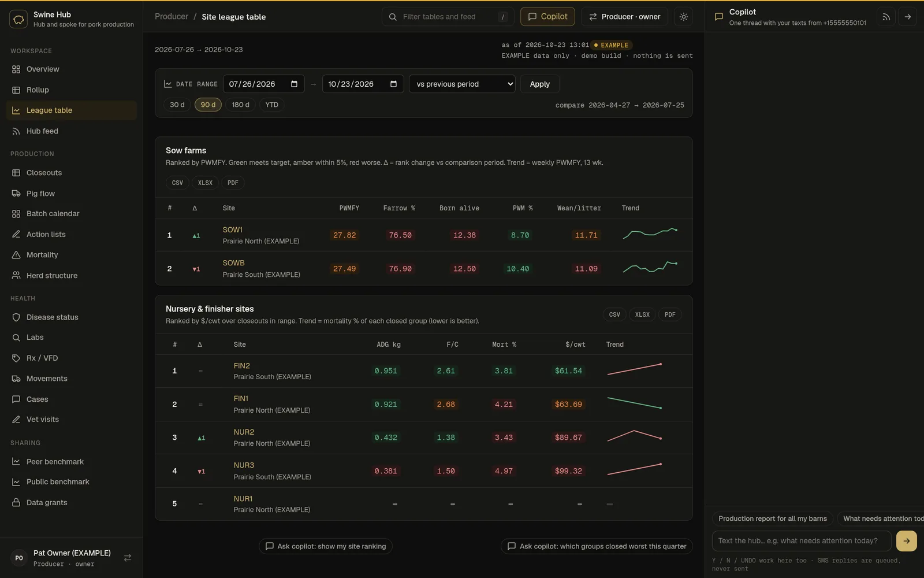Click the Apply date range button
The height and width of the screenshot is (578, 924).
coord(540,84)
